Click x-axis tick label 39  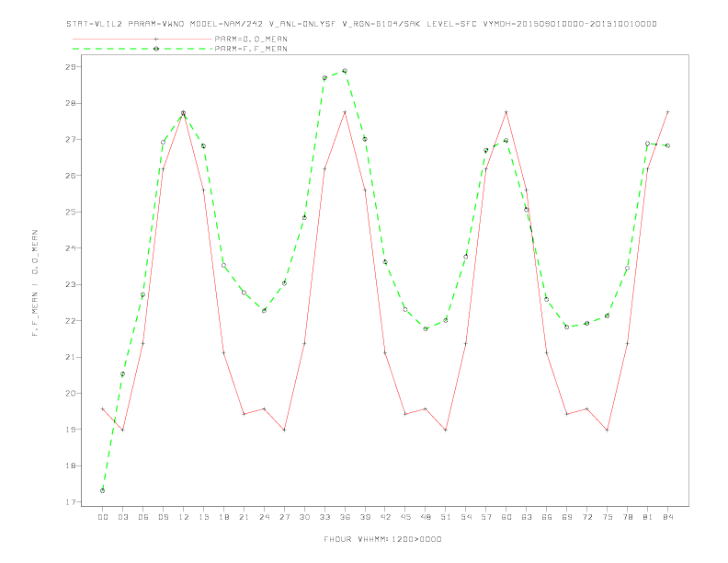tap(365, 517)
